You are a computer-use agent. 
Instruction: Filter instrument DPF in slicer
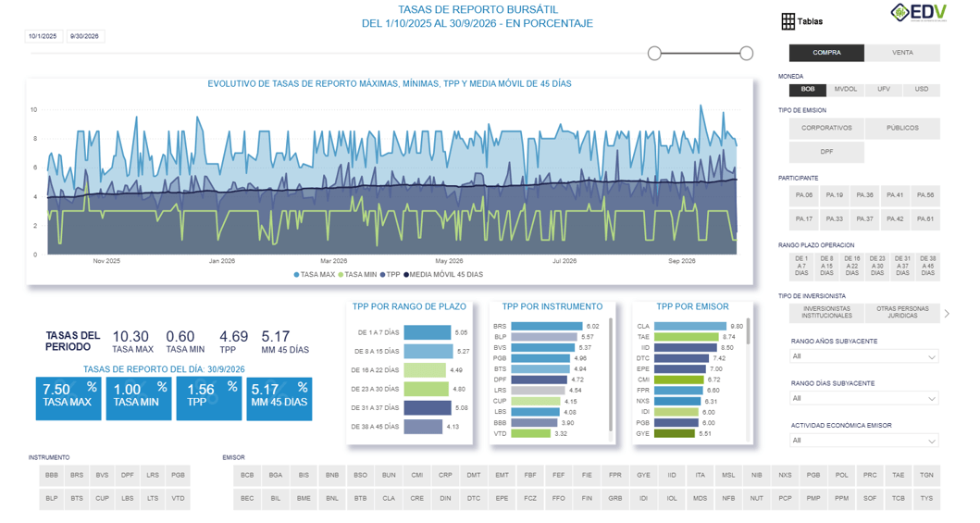point(128,476)
